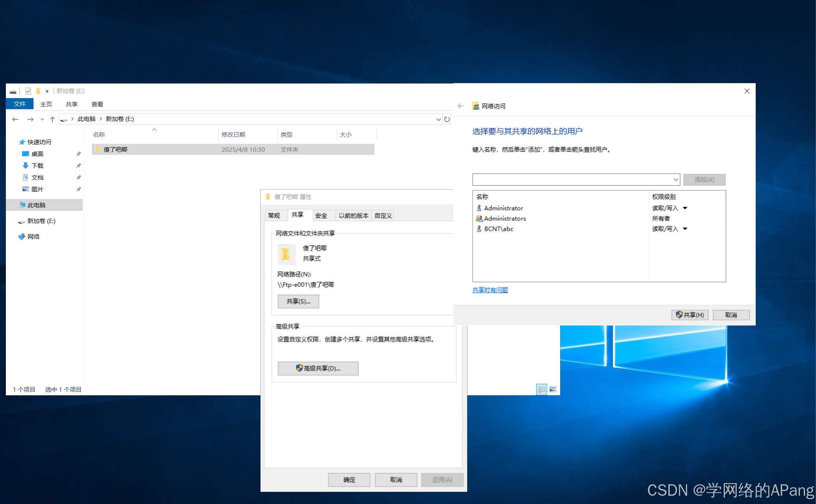The height and width of the screenshot is (504, 816).
Task: Click the new folder icon in quick access toolbar
Action: pyautogui.click(x=38, y=91)
